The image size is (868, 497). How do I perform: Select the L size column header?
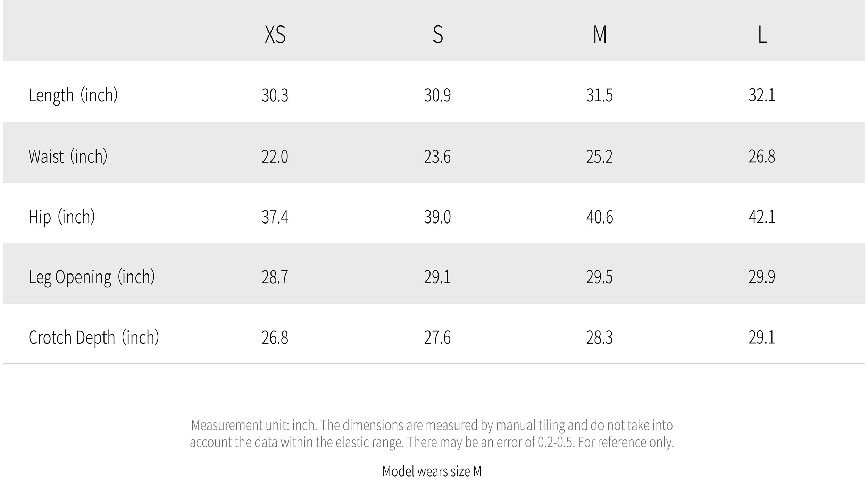(x=762, y=35)
